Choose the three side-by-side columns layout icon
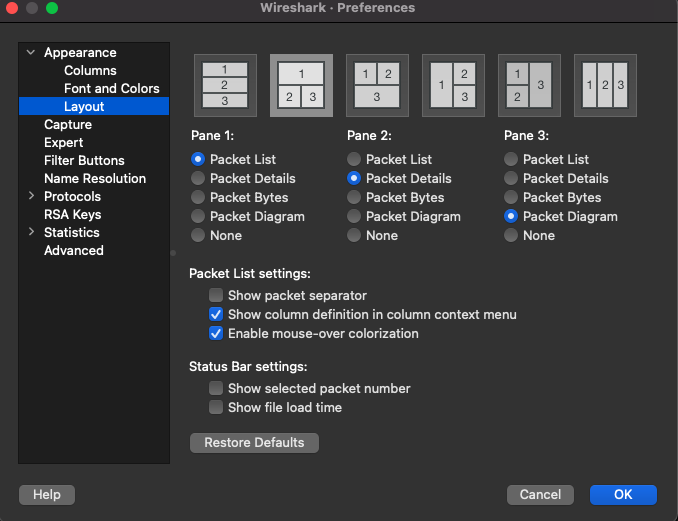This screenshot has width=678, height=521. (x=605, y=85)
